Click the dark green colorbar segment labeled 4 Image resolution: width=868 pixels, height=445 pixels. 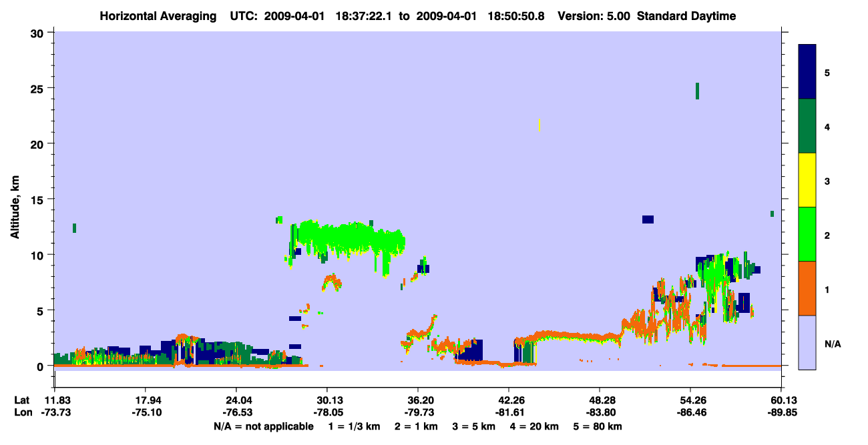807,126
